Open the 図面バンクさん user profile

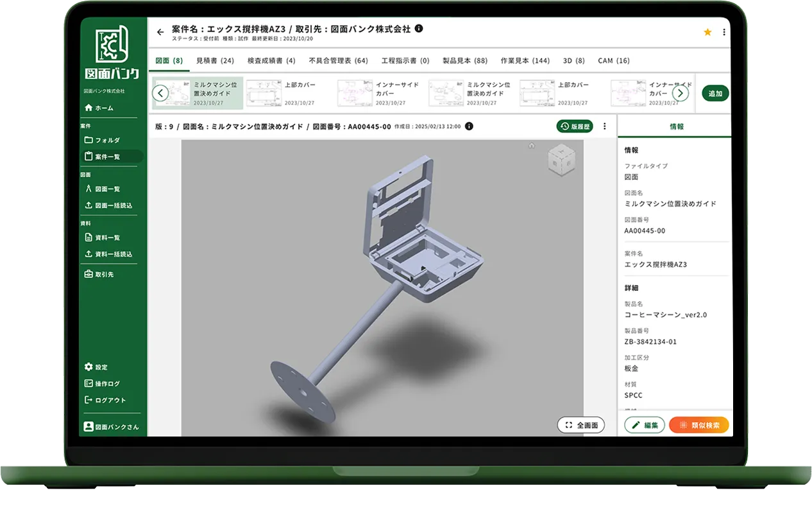pyautogui.click(x=111, y=427)
